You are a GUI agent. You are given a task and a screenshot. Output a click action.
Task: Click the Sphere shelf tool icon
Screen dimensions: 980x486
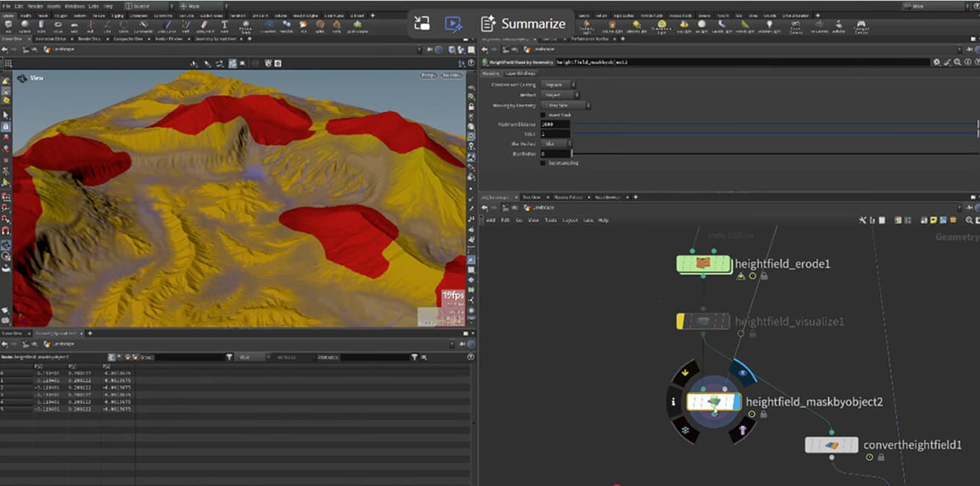pos(26,25)
